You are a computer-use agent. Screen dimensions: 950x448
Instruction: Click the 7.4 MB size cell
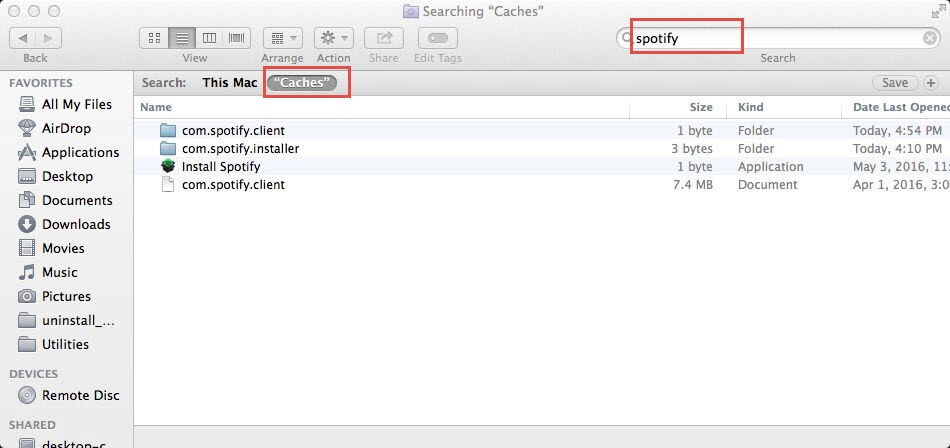tap(693, 185)
